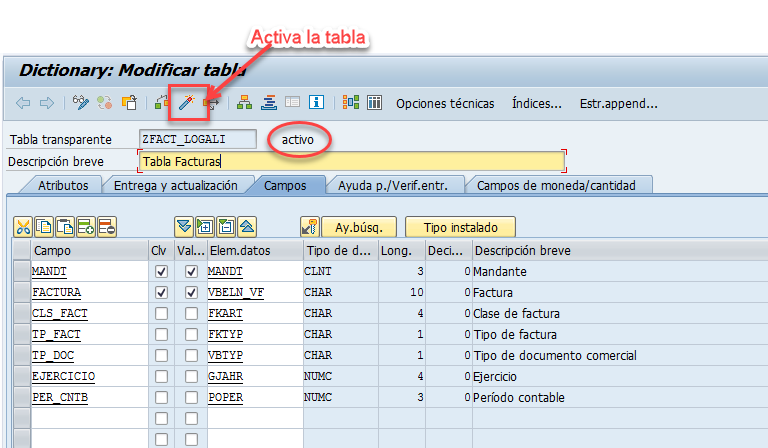Click the Ay.búsq. button
The image size is (768, 448).
click(x=359, y=227)
